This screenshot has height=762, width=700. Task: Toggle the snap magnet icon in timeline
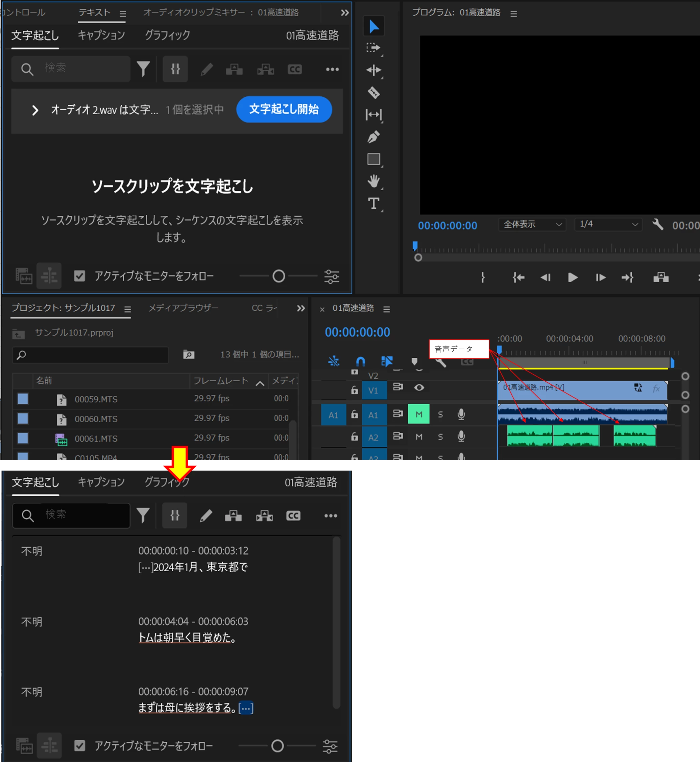pos(360,361)
